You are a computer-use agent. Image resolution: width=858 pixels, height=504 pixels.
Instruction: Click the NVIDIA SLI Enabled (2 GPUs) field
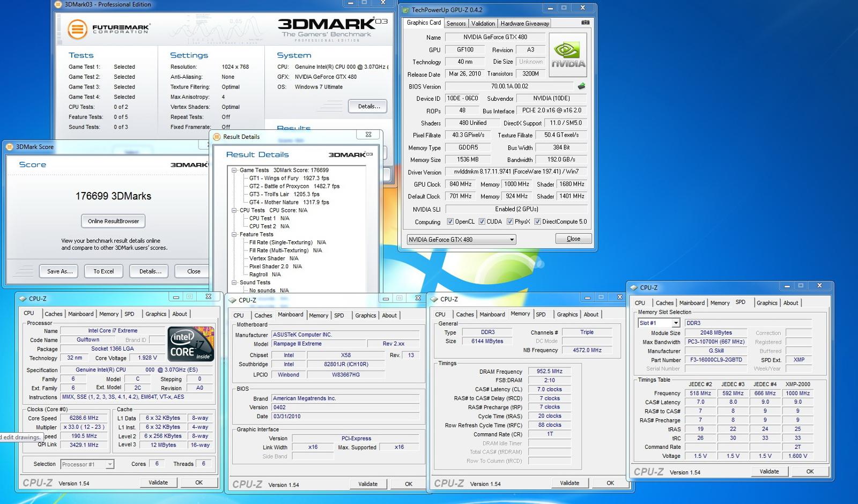(516, 209)
